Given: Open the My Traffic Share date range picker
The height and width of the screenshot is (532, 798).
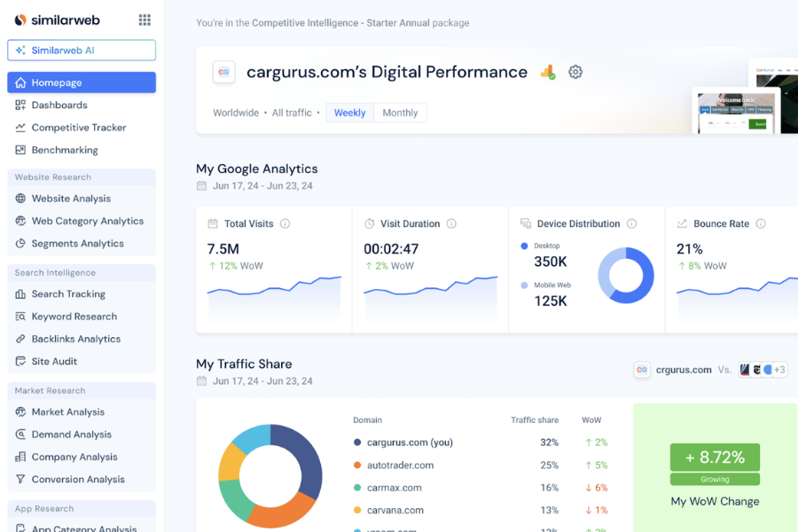Looking at the screenshot, I should (255, 381).
